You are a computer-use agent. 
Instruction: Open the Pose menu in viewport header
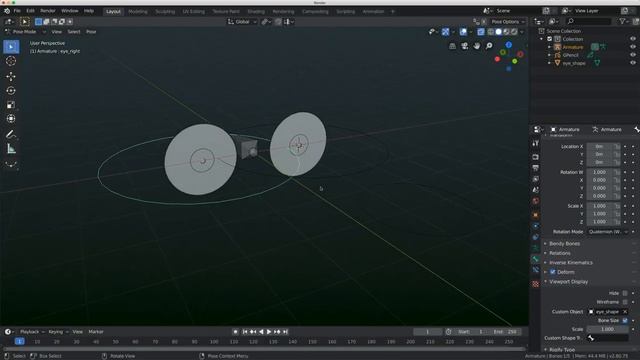(x=91, y=31)
